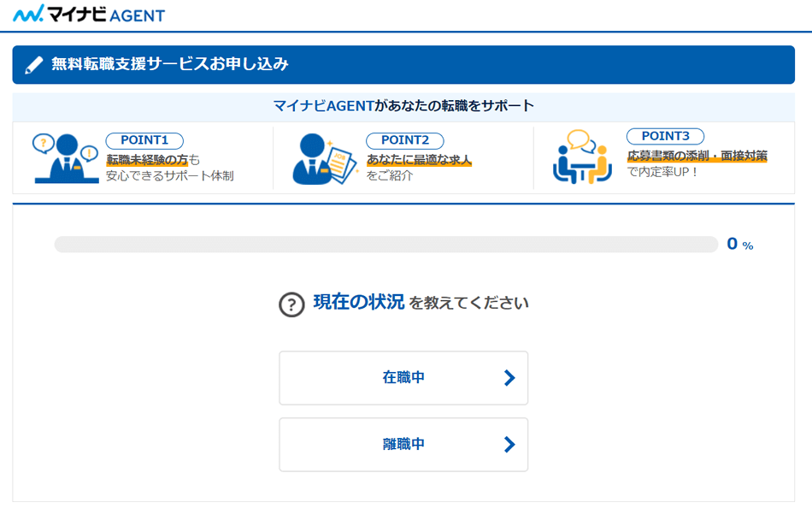Click the POINT1 advisor with speech bubbles icon
This screenshot has width=812, height=526.
[65, 158]
